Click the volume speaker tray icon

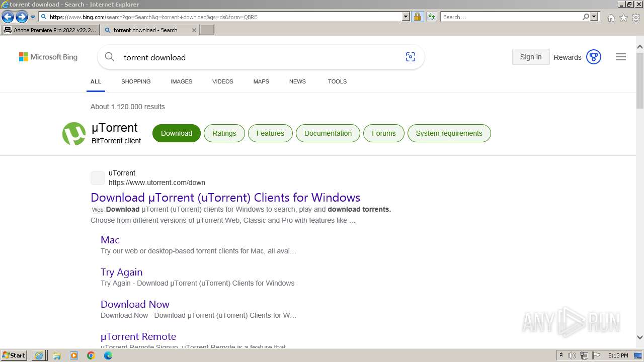572,355
